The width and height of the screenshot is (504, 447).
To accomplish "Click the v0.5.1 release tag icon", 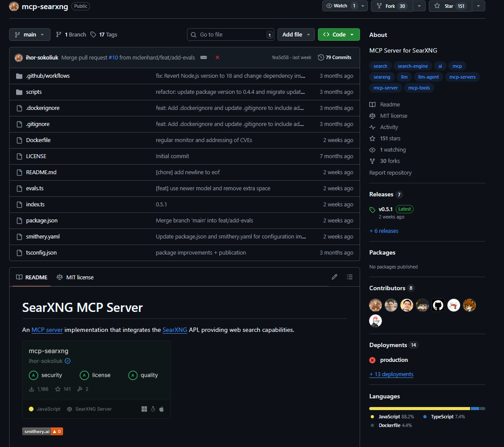I will 373,210.
